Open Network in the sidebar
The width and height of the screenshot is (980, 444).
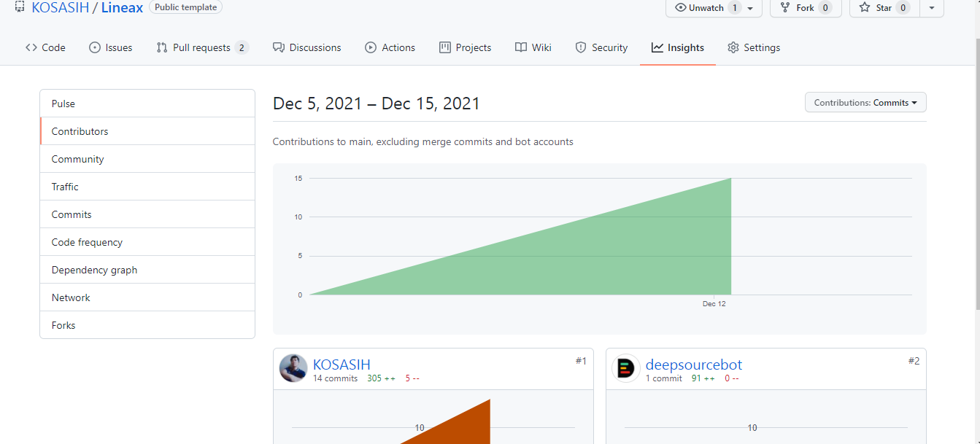tap(147, 297)
